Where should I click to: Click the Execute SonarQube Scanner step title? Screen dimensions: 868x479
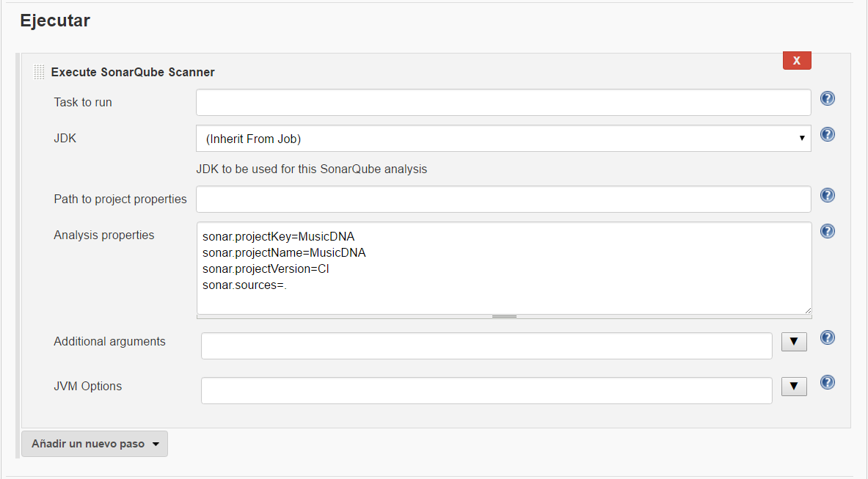[x=133, y=73]
